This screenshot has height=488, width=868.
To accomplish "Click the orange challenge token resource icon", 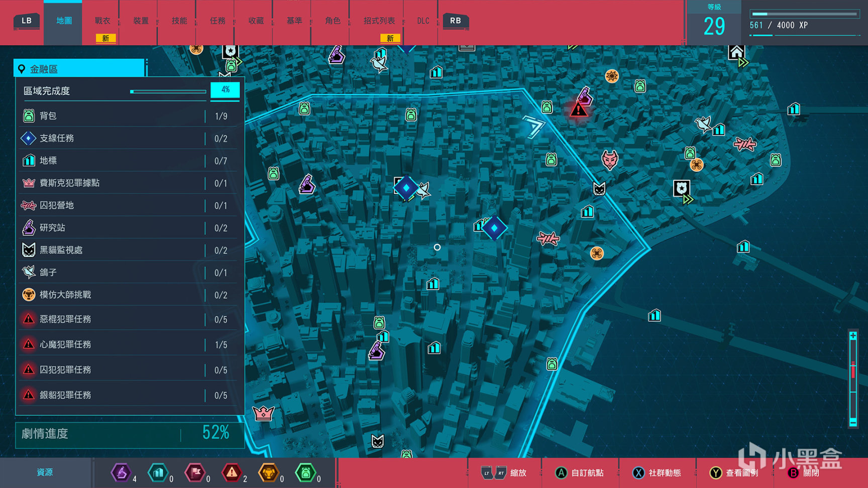I will click(269, 472).
